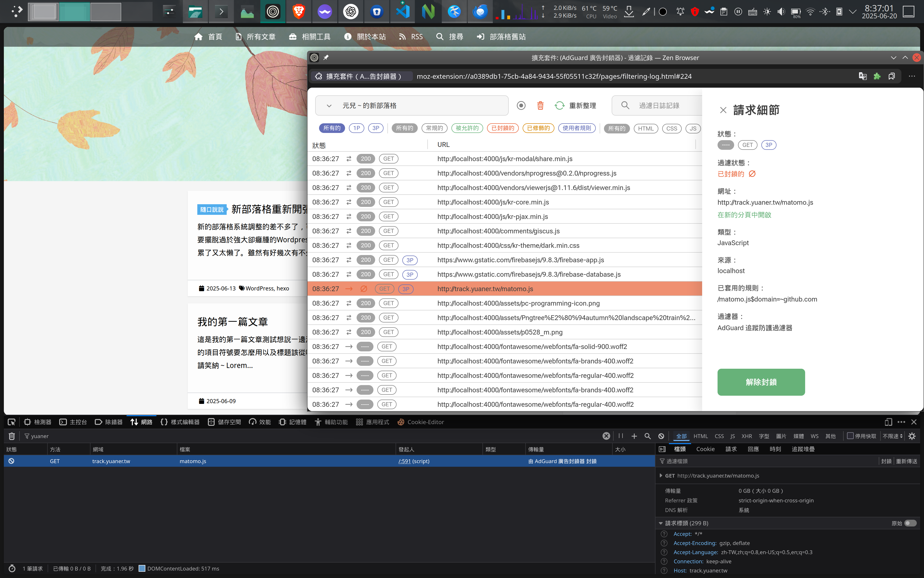Screen dimensions: 924x578
Task: Open the Brave browser icon in the taskbar
Action: click(299, 12)
